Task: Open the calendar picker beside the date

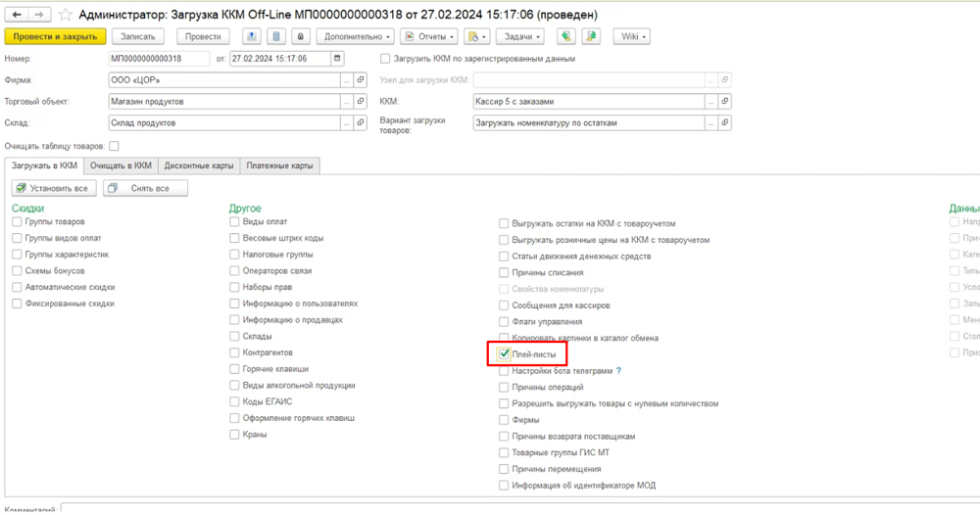Action: pos(338,59)
